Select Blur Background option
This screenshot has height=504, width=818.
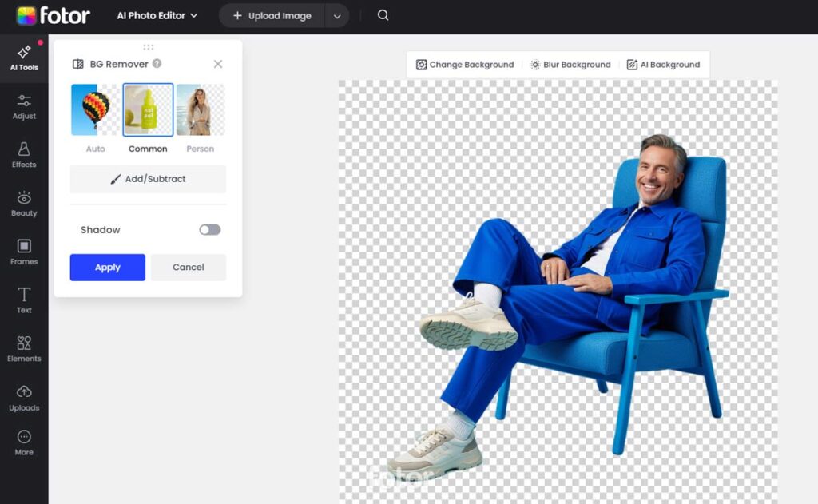pos(570,65)
